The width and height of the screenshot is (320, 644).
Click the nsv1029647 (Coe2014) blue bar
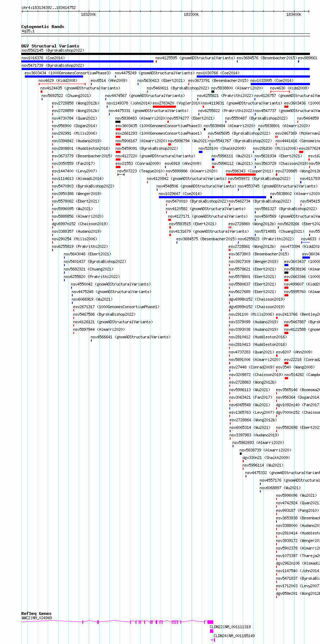(212, 197)
